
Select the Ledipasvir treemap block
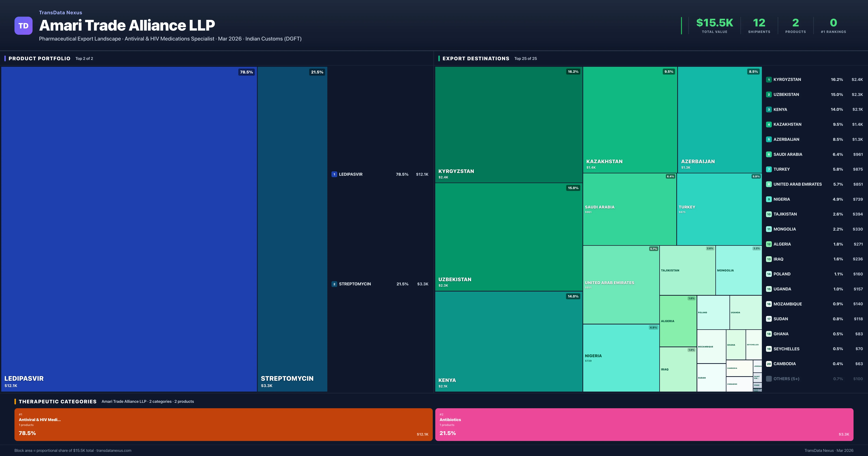tap(129, 229)
